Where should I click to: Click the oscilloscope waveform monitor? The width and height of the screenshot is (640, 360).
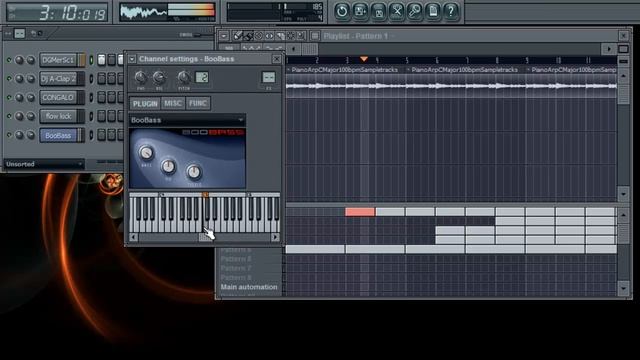point(144,12)
